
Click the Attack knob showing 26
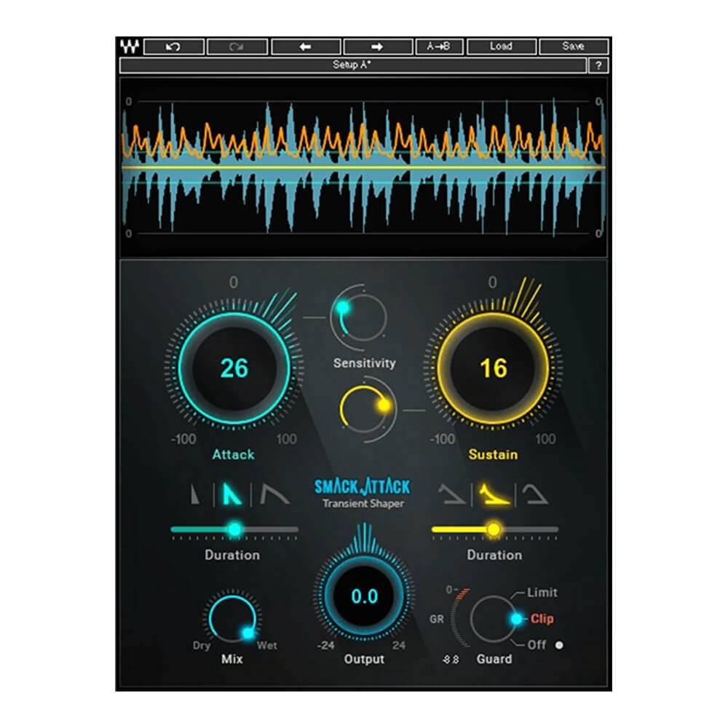(234, 368)
